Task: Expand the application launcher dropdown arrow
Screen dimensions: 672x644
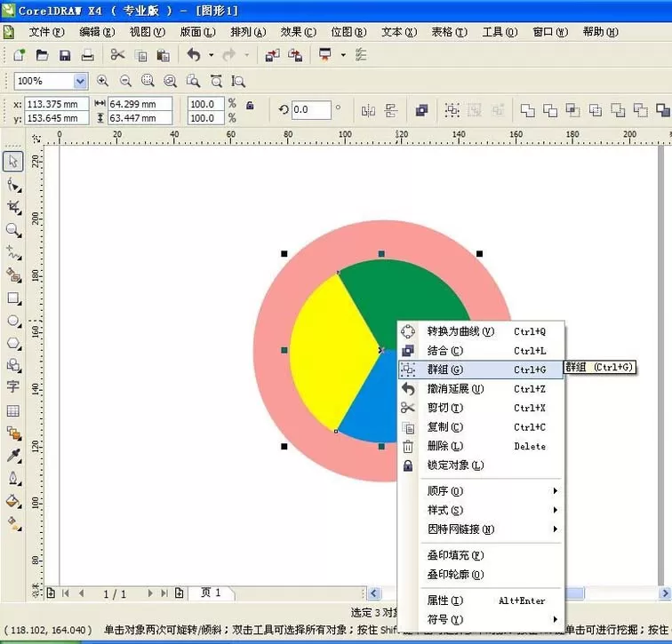Action: pyautogui.click(x=343, y=55)
